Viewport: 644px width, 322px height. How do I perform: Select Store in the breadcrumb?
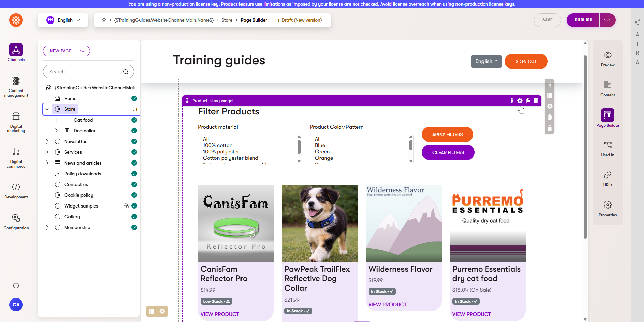coord(227,20)
